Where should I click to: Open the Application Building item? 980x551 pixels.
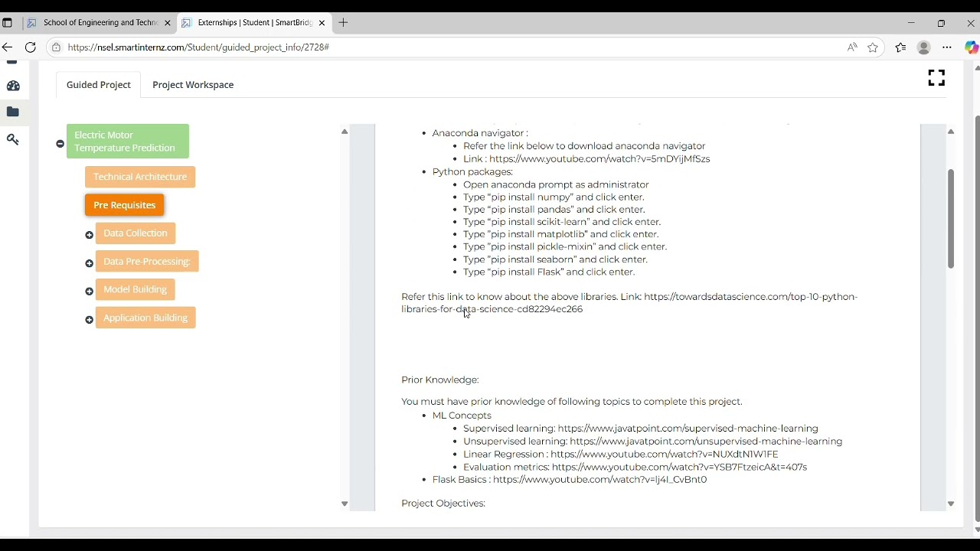tap(145, 318)
